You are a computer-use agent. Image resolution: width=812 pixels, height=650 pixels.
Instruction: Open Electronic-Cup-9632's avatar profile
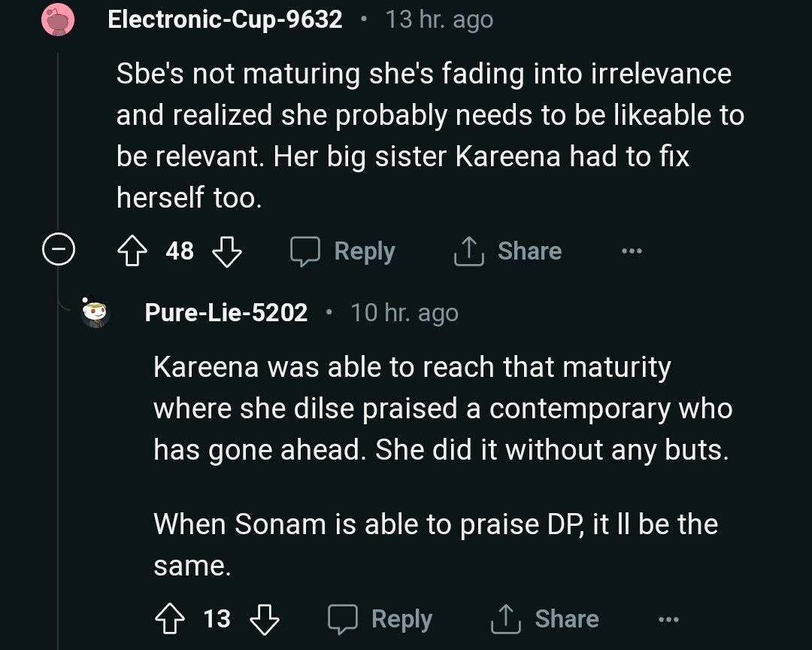59,19
